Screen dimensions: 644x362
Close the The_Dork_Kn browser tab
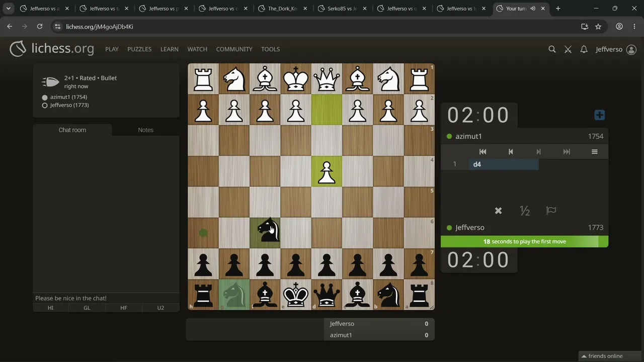(305, 9)
